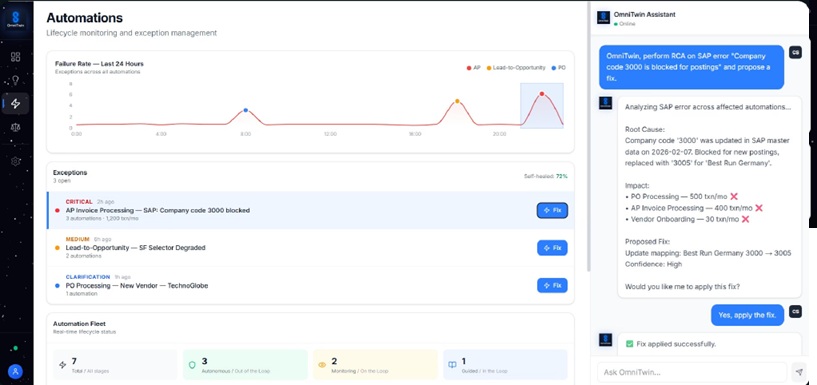Click the blue PO peak marker at 8:00
The image size is (817, 385).
click(x=245, y=110)
